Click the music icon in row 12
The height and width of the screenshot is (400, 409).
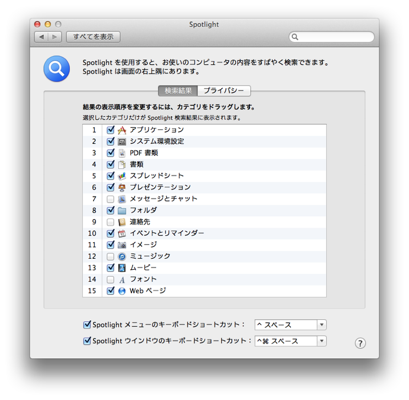click(x=122, y=257)
